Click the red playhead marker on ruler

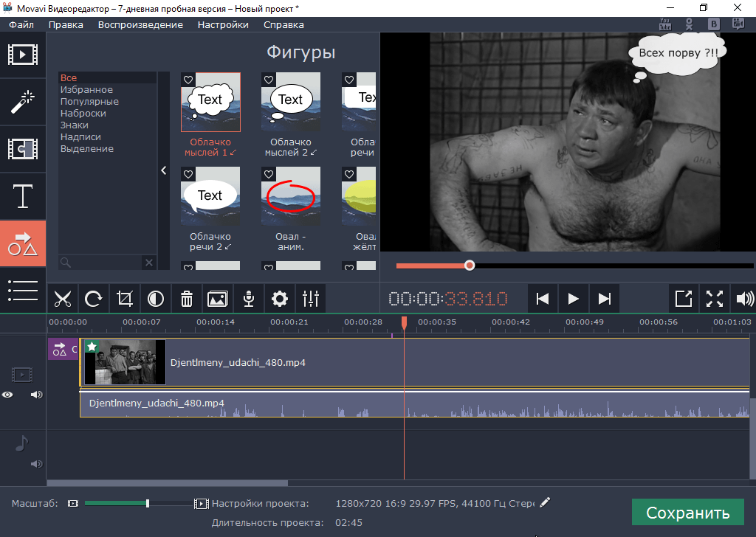[404, 322]
